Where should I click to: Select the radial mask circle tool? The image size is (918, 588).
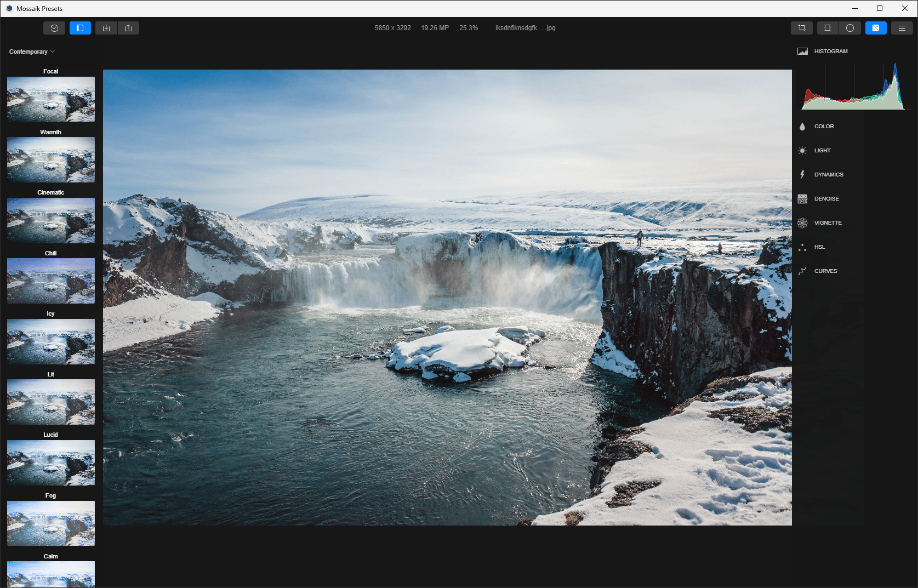pyautogui.click(x=849, y=28)
